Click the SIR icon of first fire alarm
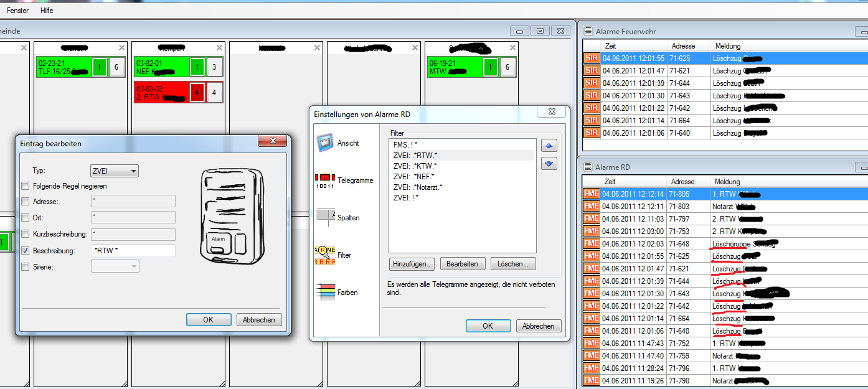 point(592,58)
